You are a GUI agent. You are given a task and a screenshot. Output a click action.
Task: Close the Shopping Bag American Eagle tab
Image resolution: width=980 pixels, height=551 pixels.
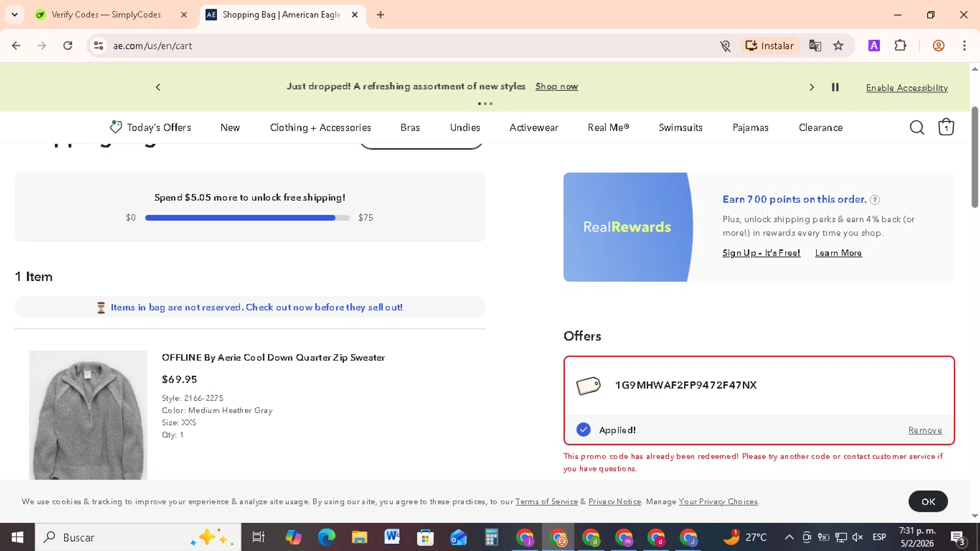tap(355, 14)
